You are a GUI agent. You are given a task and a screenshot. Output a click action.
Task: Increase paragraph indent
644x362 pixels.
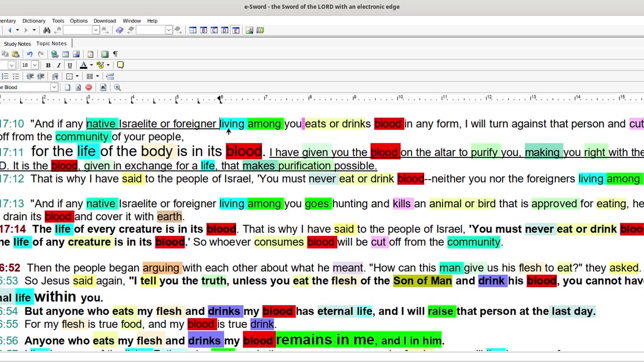pyautogui.click(x=41, y=76)
